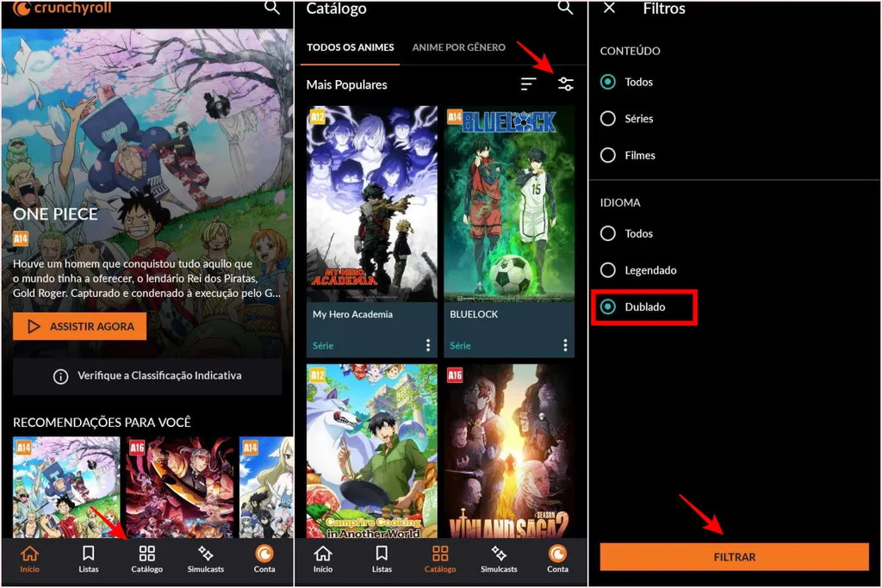Screen dimensions: 882x588
Task: Close the Filtros screen with X
Action: click(x=609, y=9)
